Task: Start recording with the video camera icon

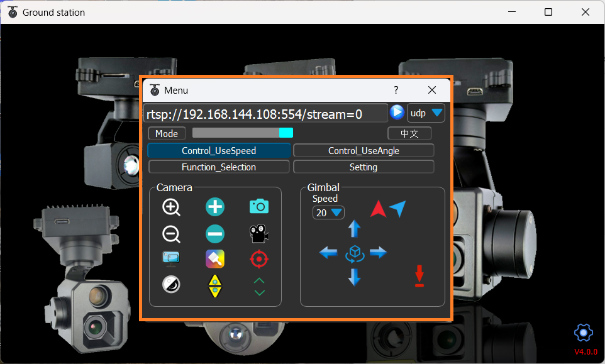Action: coord(258,234)
